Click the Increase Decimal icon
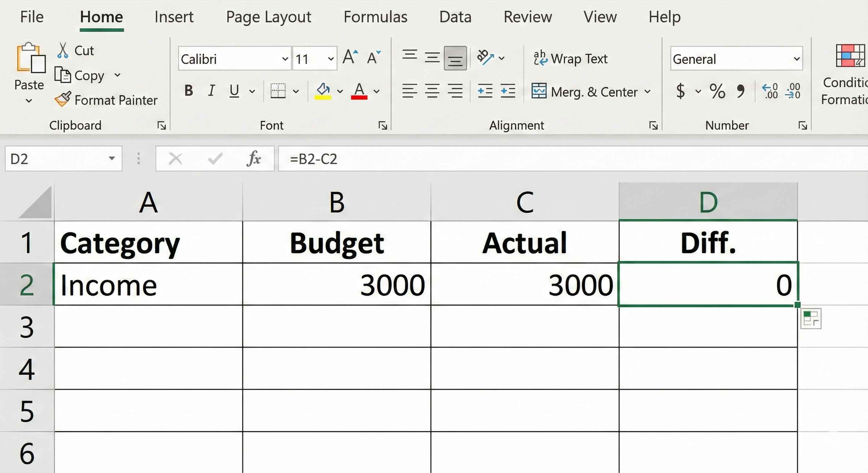Viewport: 868px width, 473px height. (x=770, y=91)
